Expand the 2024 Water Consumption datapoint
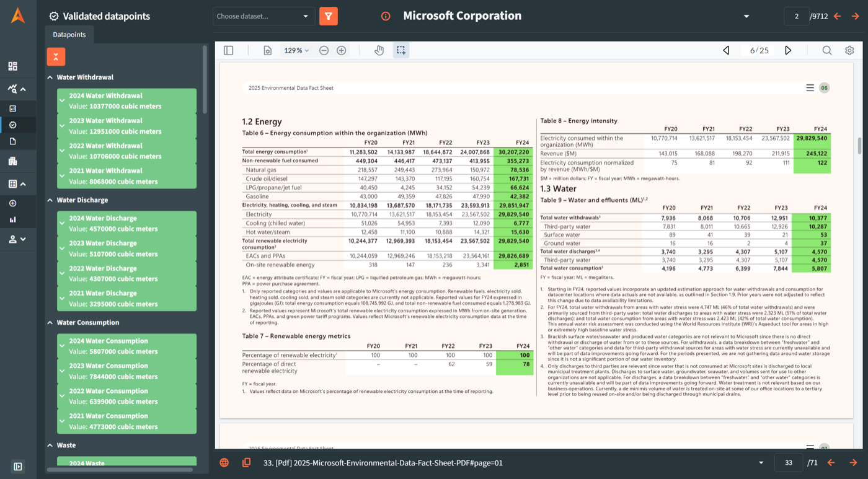Screen dimensions: 868x479 (62, 346)
